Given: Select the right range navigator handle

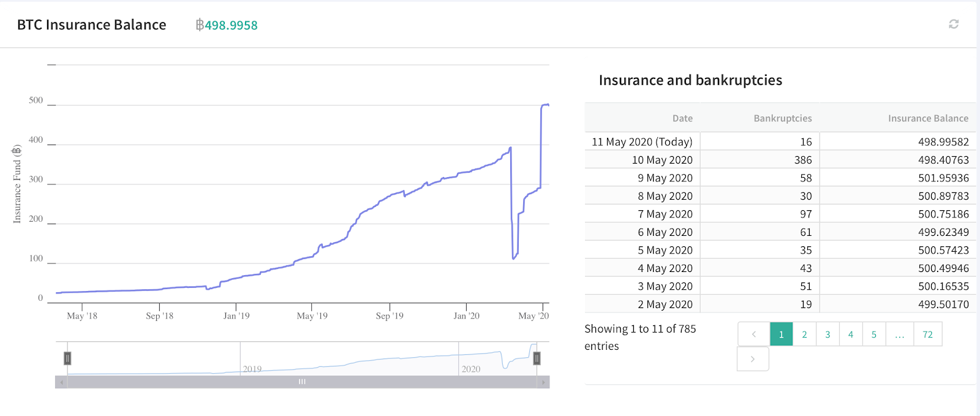Looking at the screenshot, I should pos(537,358).
